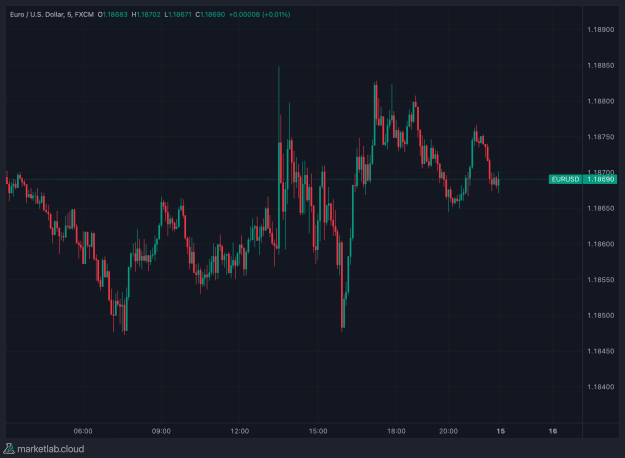The width and height of the screenshot is (625, 458).
Task: Click the change value +0.00008 (+0.01%)
Action: tap(259, 14)
